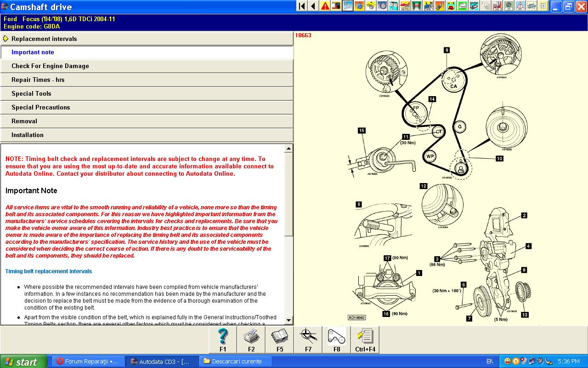Select the Important note menu item
This screenshot has width=588, height=368.
tap(33, 52)
